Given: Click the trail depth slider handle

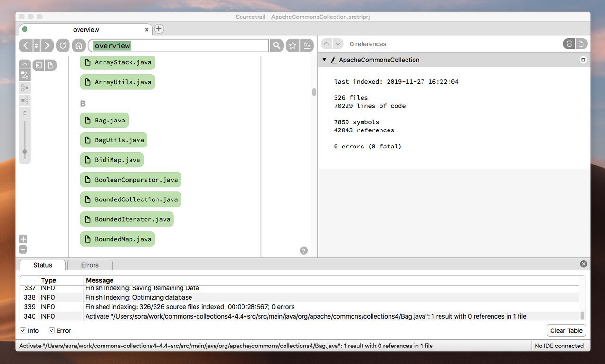Looking at the screenshot, I should [x=25, y=152].
